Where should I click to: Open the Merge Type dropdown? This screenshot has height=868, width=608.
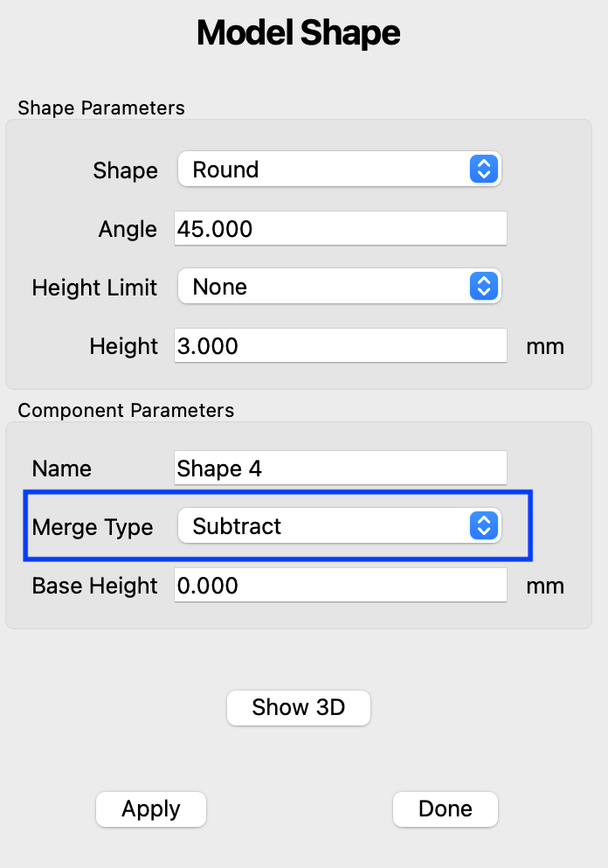point(339,526)
